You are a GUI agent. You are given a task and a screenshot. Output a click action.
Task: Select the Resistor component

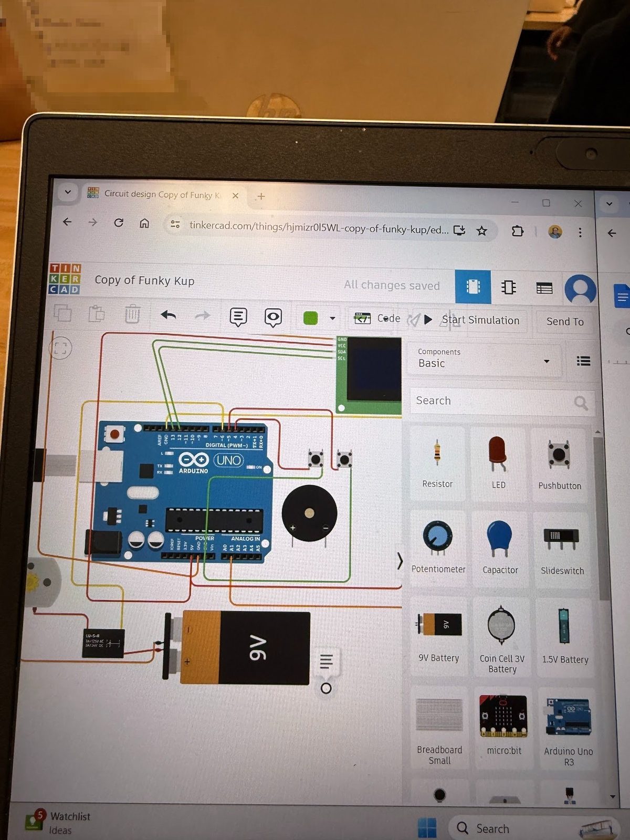point(437,464)
